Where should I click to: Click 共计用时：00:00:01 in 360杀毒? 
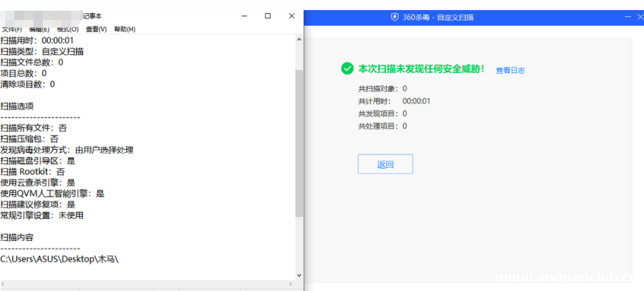pyautogui.click(x=394, y=101)
